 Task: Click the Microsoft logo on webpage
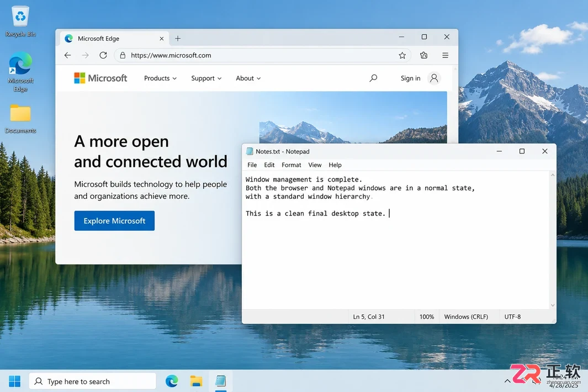tap(100, 78)
